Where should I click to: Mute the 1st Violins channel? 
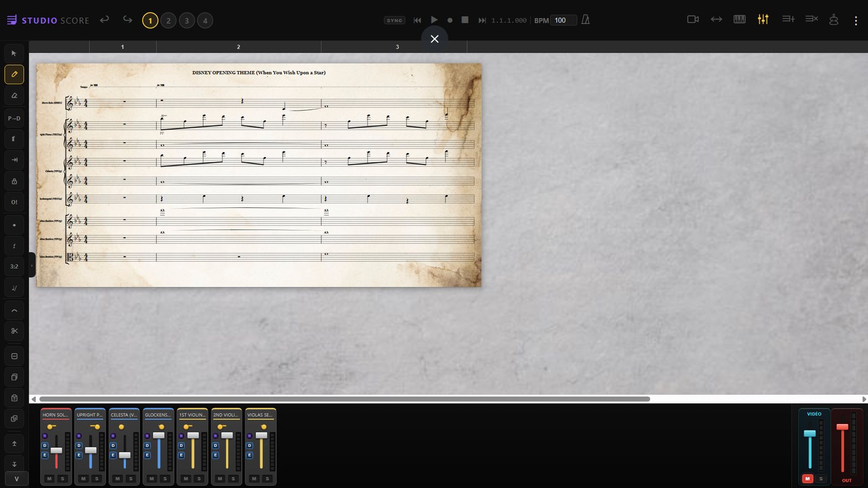(x=186, y=478)
